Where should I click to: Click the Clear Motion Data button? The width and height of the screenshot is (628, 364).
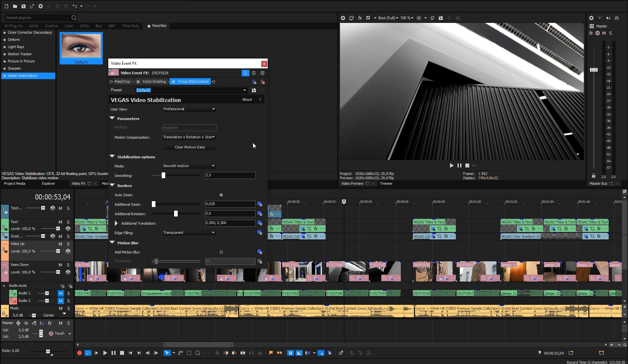[189, 147]
